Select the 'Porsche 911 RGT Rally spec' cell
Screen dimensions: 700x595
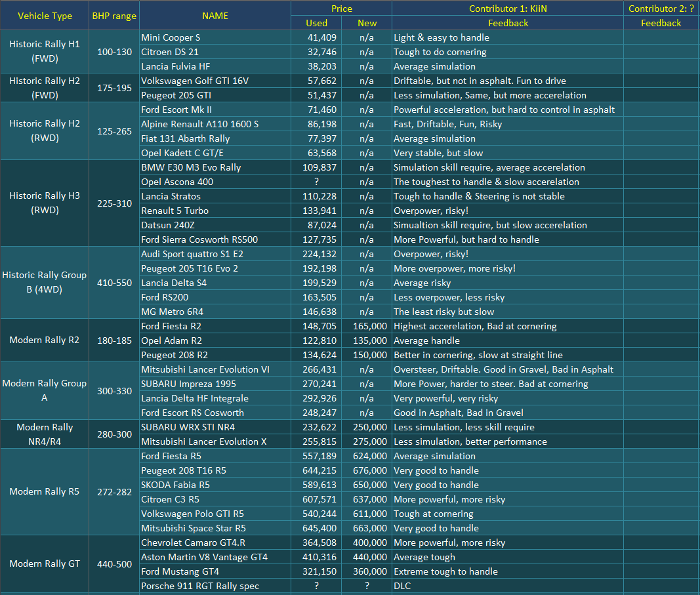215,586
